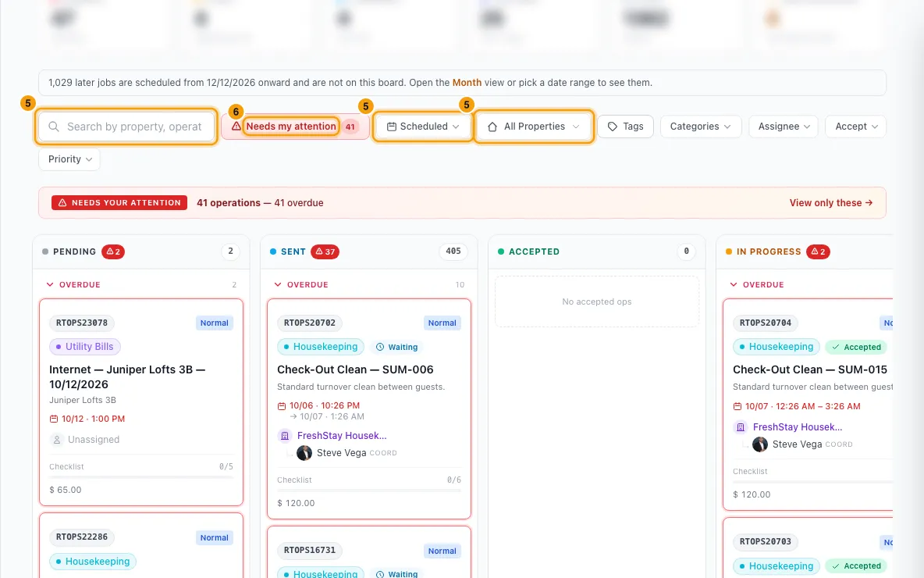Viewport: 924px width, 578px height.
Task: Click the No accepted ops placeholder
Action: pos(597,302)
